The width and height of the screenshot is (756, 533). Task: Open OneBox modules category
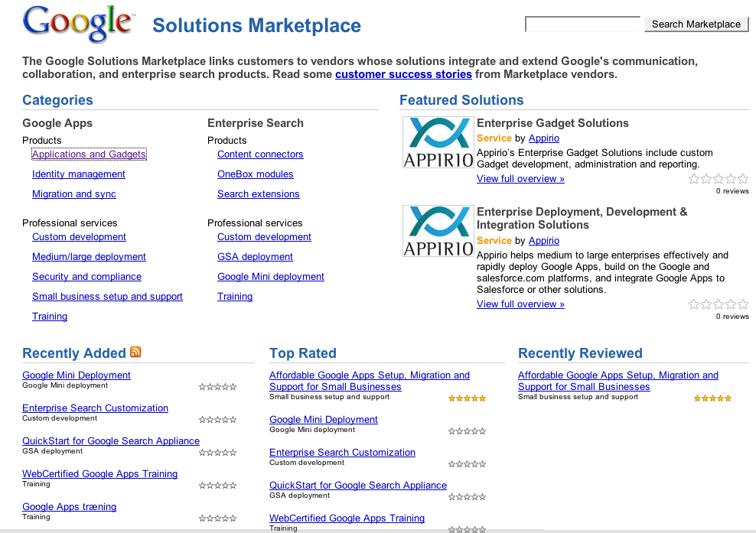pos(256,174)
